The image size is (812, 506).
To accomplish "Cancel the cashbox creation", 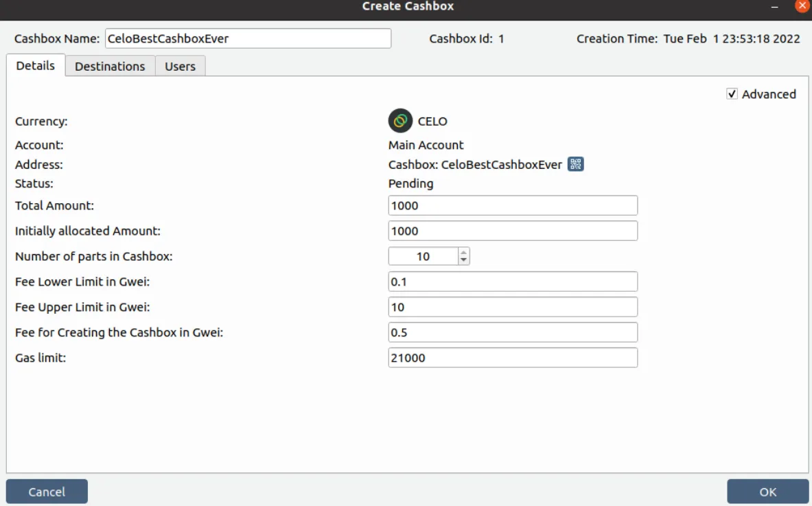I will pyautogui.click(x=47, y=492).
